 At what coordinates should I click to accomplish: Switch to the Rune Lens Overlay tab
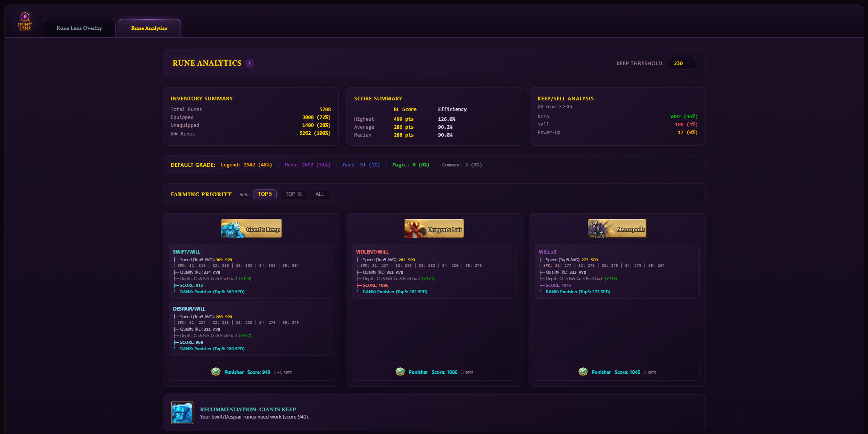click(79, 28)
